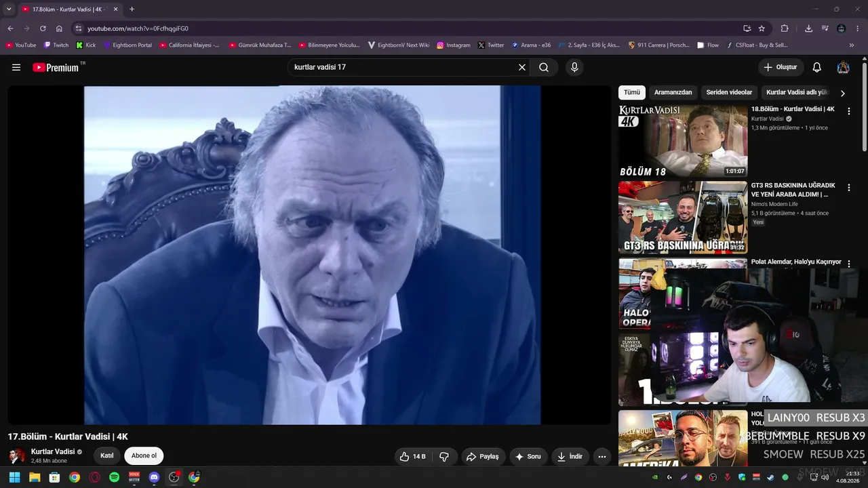Open the Chrome profile avatar
Viewport: 868px width, 488px height.
(841, 28)
